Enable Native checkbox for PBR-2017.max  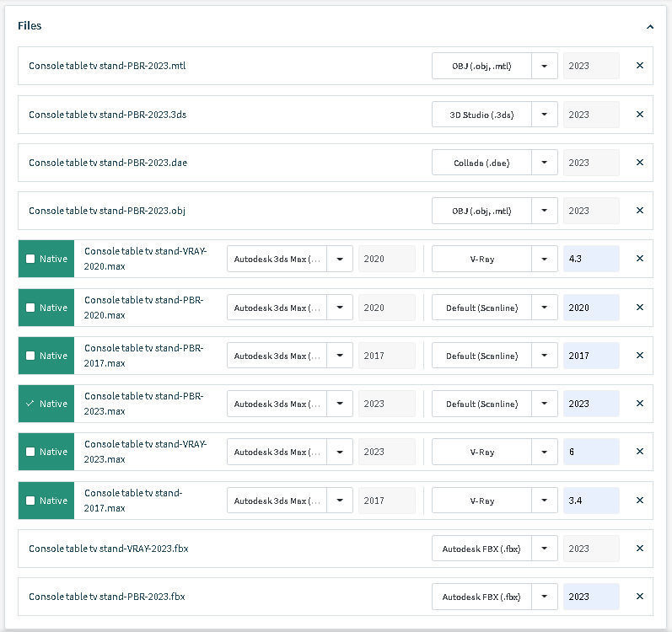[30, 356]
